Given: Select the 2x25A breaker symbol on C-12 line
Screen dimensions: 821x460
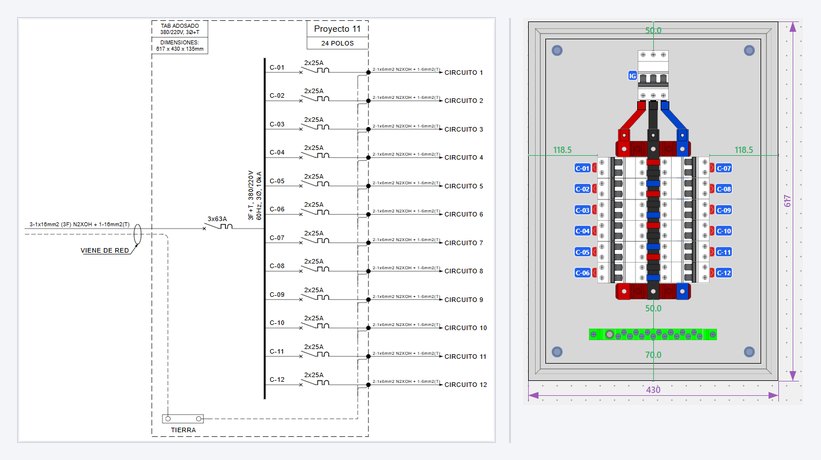Looking at the screenshot, I should [x=315, y=382].
